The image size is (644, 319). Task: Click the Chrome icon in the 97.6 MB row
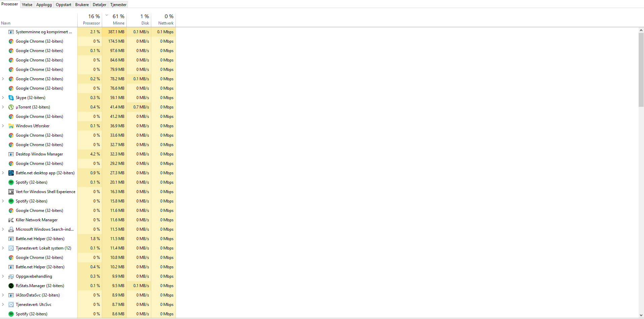click(x=11, y=51)
